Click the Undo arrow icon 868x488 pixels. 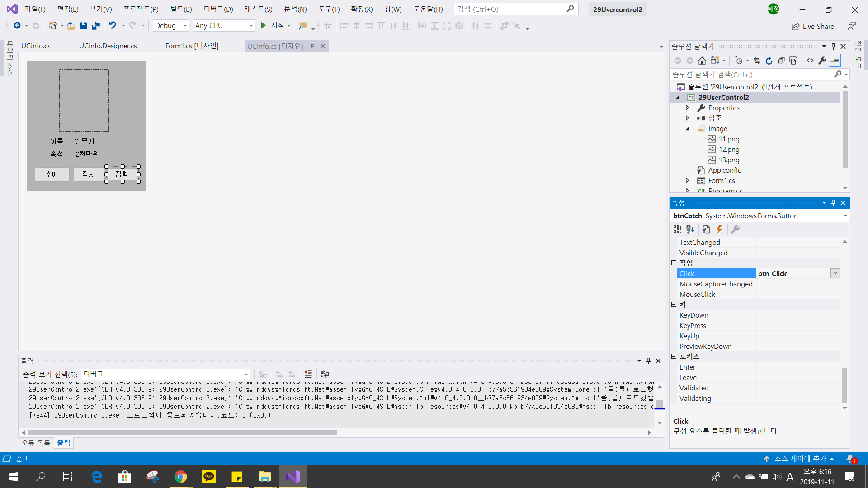[113, 26]
